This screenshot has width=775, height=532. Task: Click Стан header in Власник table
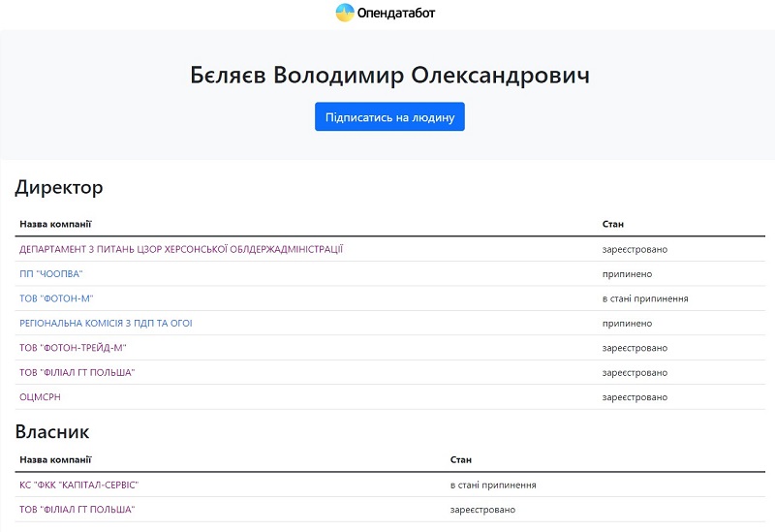click(461, 460)
